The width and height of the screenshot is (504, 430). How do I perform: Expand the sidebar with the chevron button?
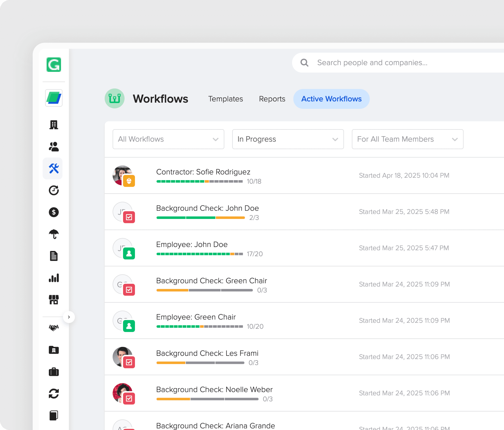[69, 317]
